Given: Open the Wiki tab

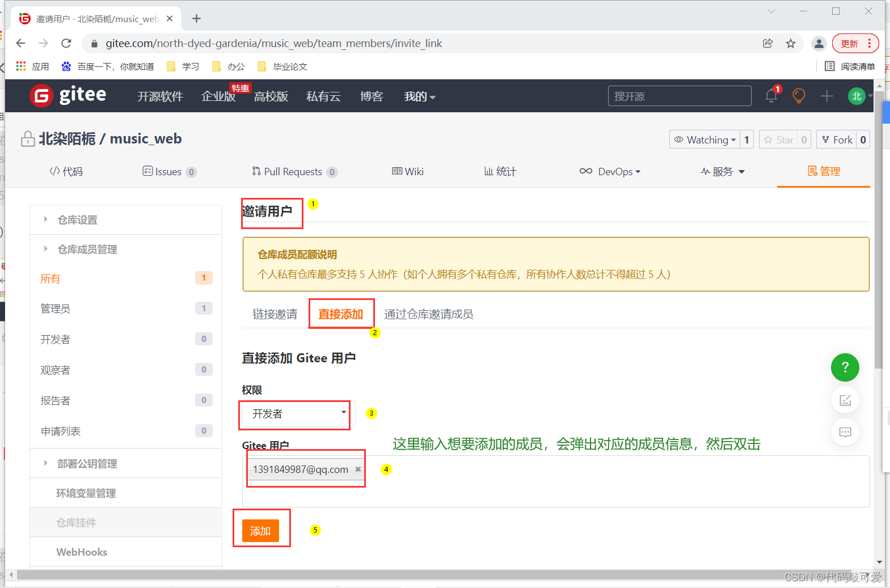Looking at the screenshot, I should coord(408,171).
